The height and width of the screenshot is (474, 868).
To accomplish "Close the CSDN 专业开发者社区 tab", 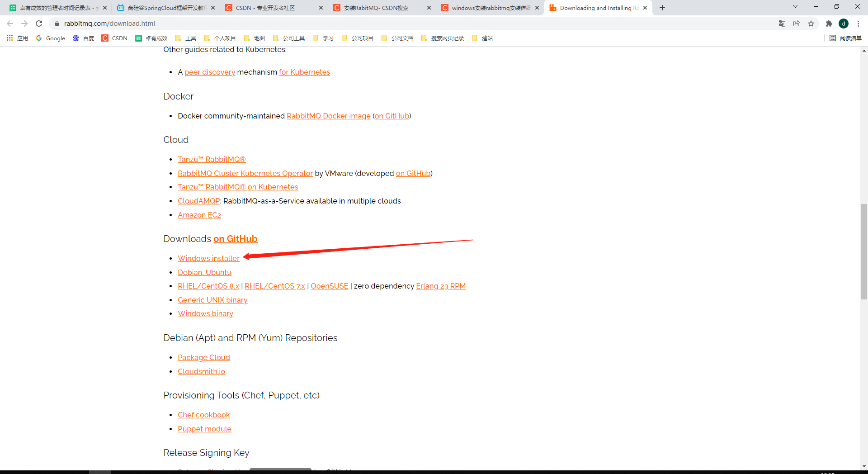I will 321,8.
